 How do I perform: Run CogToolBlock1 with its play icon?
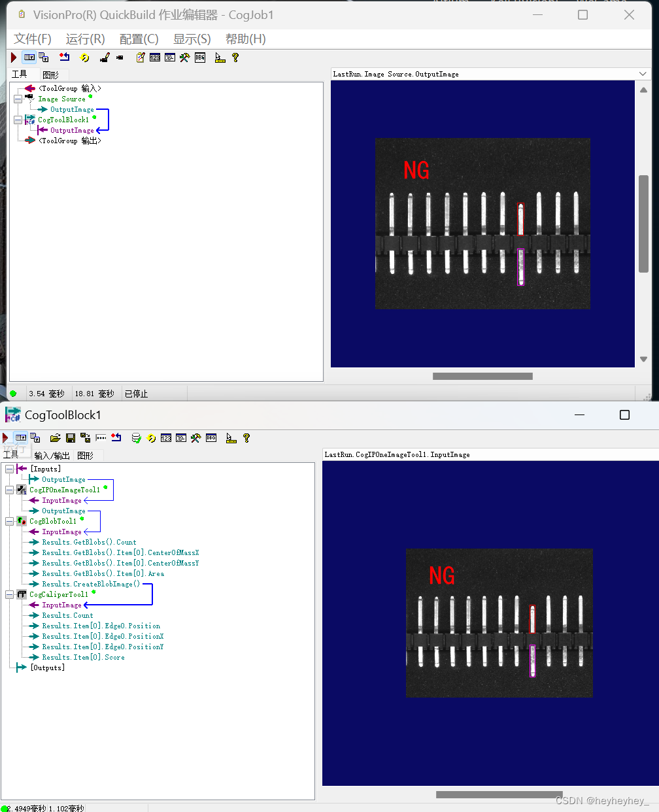click(5, 438)
